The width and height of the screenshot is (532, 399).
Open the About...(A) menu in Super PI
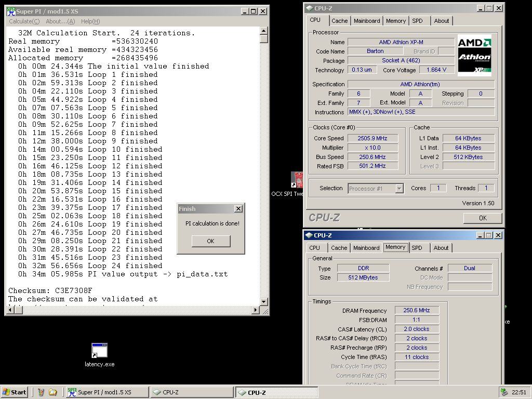[x=60, y=21]
